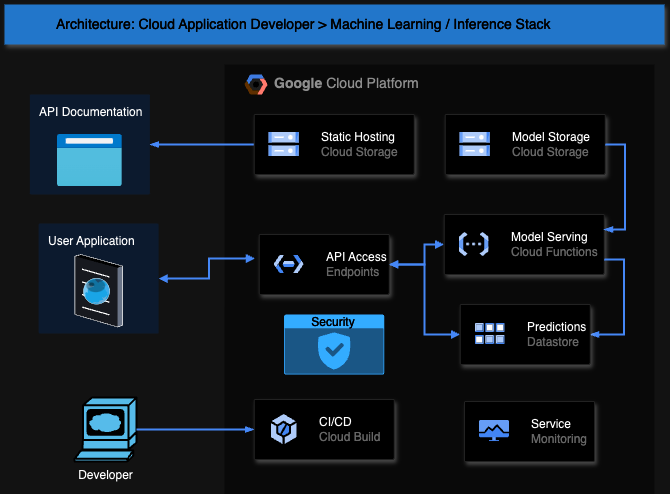Screen dimensions: 670x494
Task: Click the 'CI/CD' label
Action: [335, 422]
